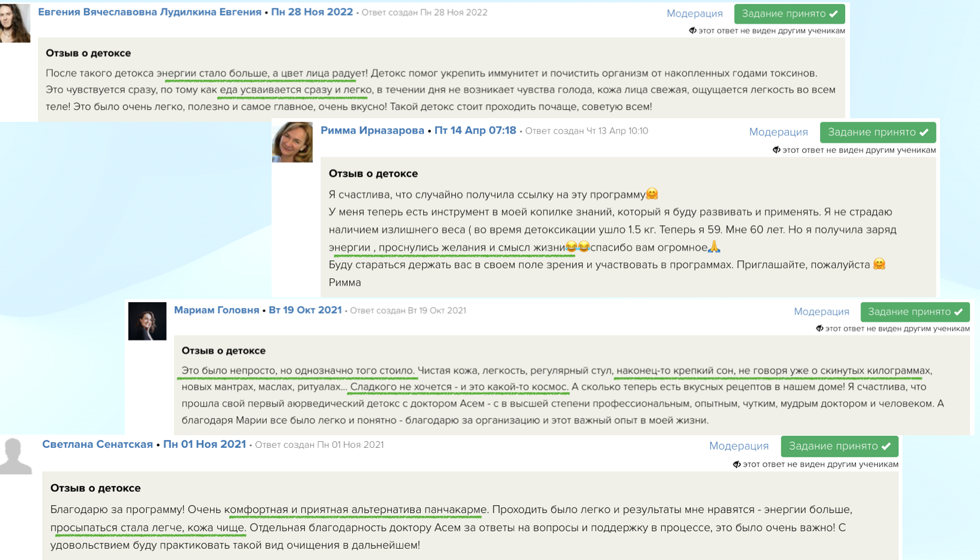The height and width of the screenshot is (560, 980).
Task: Click the Пн 28 Ноя 2022 date link
Action: click(x=312, y=12)
